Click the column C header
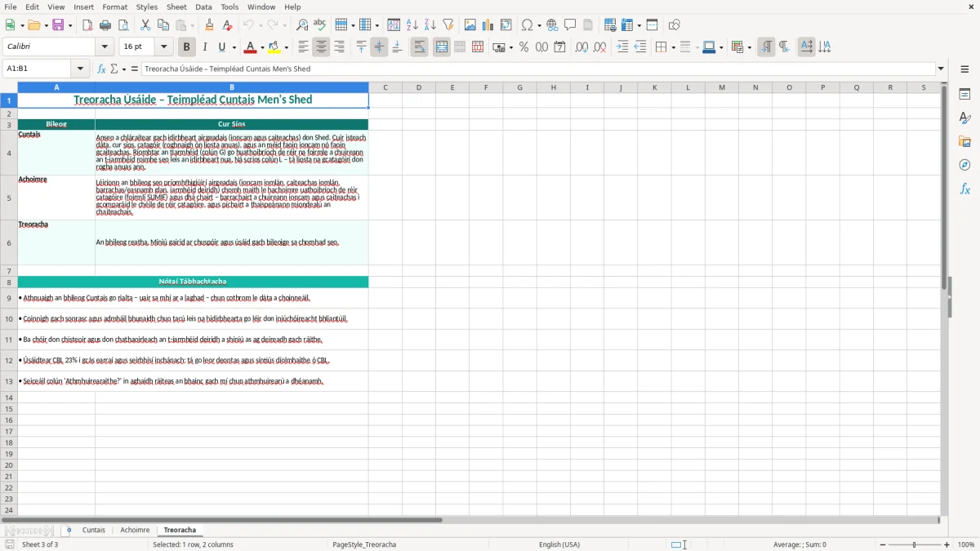 pos(385,87)
